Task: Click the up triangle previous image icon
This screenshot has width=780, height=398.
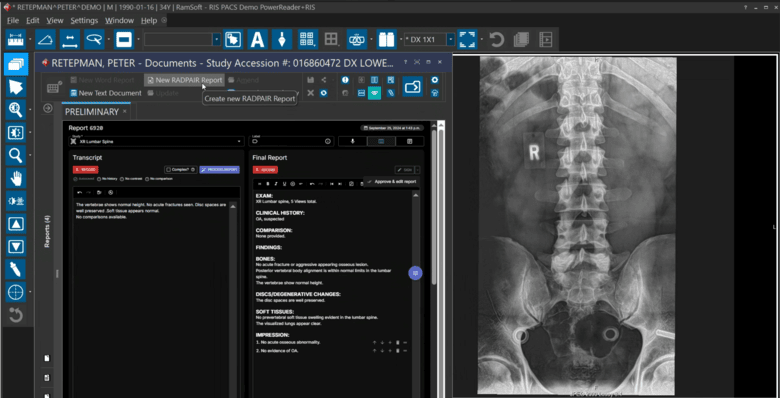Action: tap(16, 224)
